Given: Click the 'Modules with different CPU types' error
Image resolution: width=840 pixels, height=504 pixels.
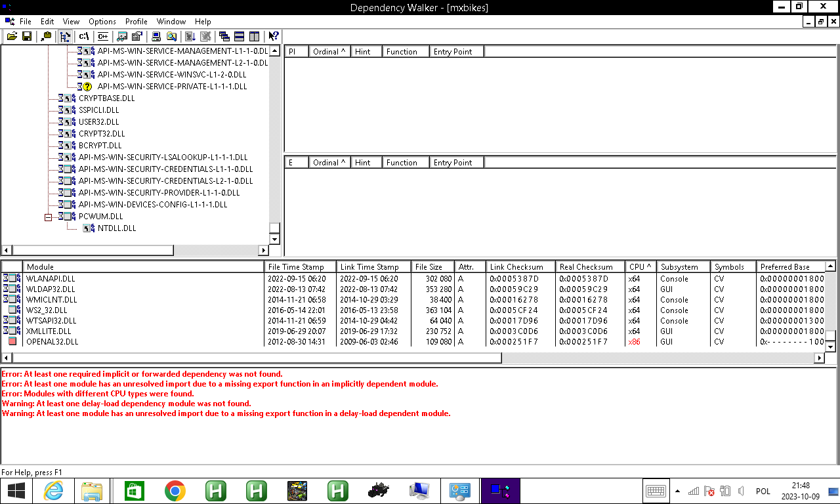Looking at the screenshot, I should [x=98, y=394].
